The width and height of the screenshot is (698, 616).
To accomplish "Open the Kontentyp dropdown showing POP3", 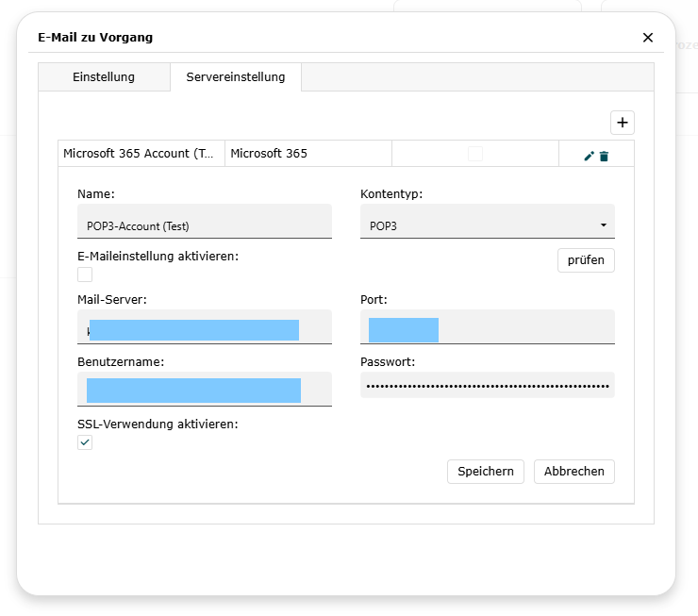I will 487,225.
